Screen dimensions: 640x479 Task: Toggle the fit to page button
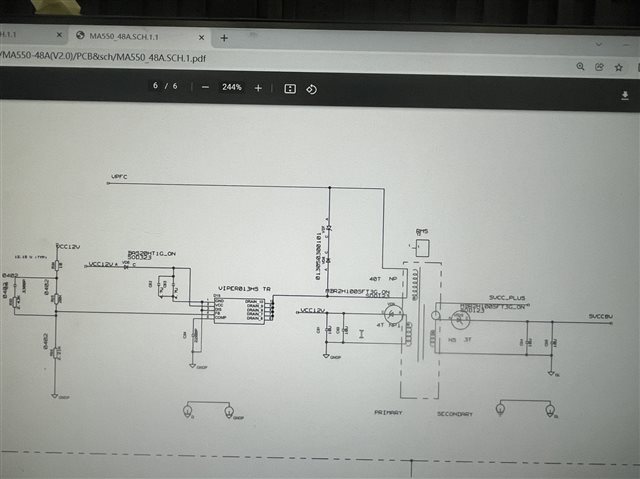click(x=290, y=89)
